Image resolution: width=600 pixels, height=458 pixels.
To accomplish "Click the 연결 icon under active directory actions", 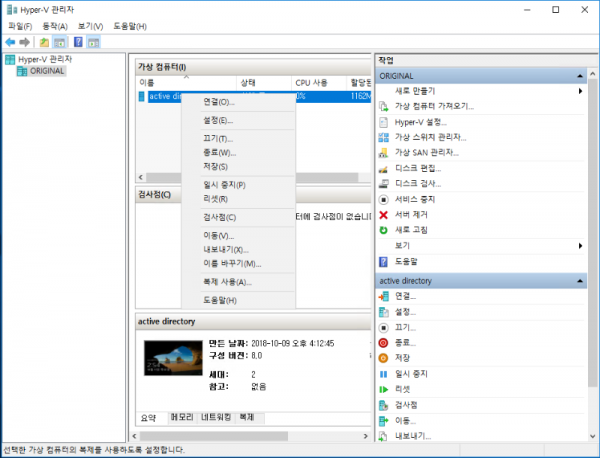I will [383, 296].
